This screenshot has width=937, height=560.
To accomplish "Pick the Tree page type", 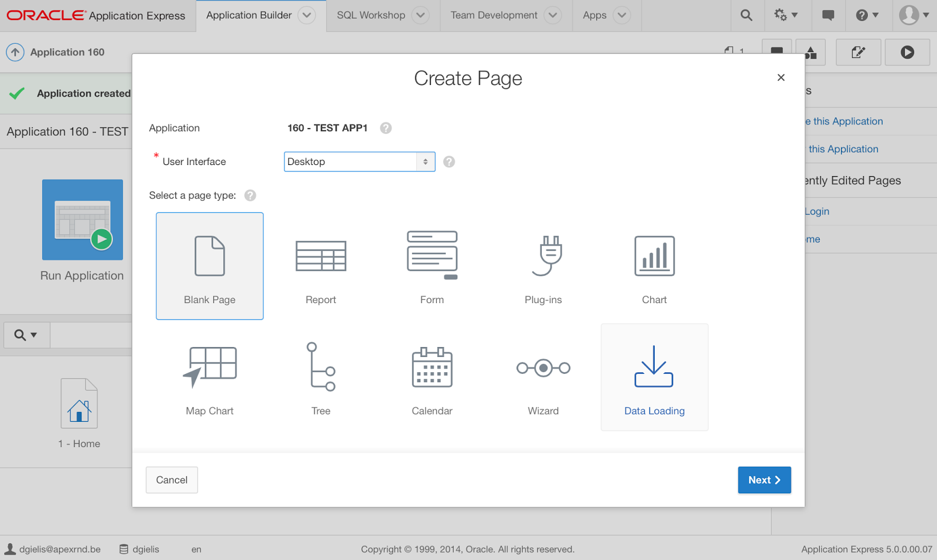I will (x=321, y=377).
